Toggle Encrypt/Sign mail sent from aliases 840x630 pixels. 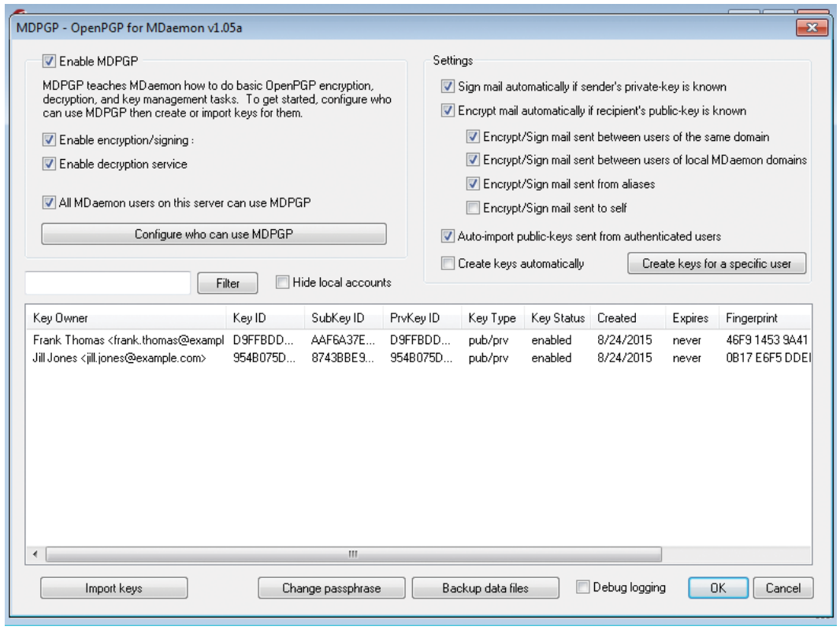point(473,183)
